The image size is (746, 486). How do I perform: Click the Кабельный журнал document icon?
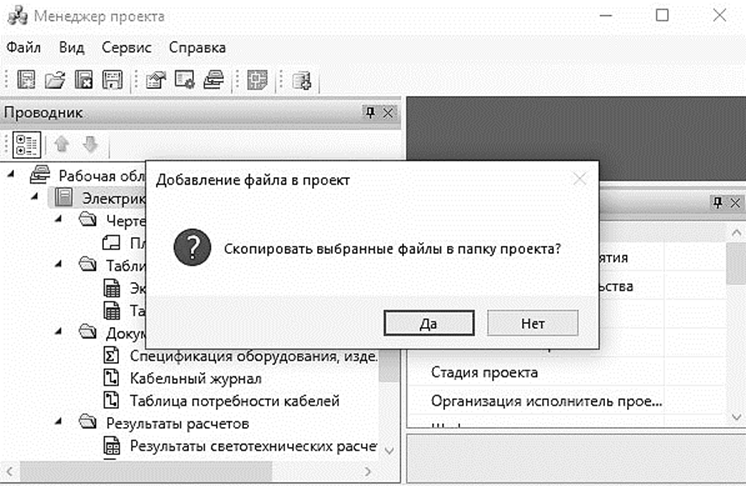(x=112, y=379)
